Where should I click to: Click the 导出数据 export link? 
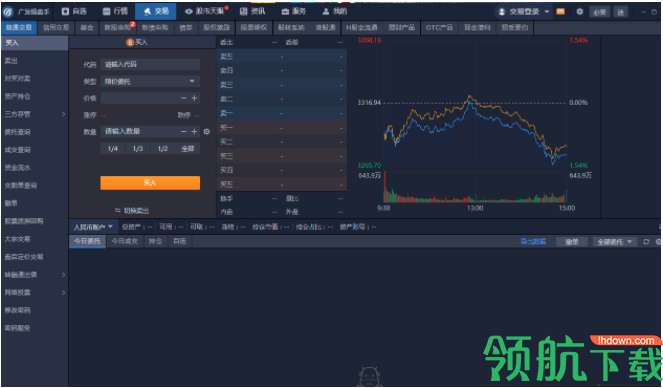tap(533, 242)
